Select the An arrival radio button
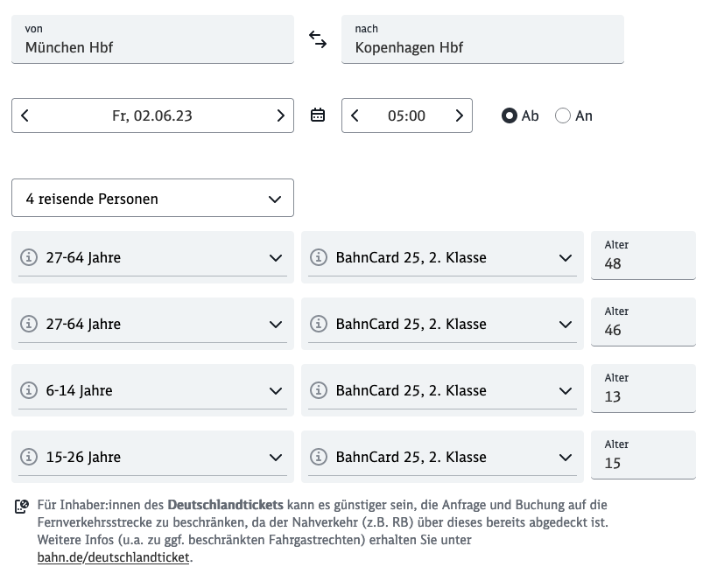The width and height of the screenshot is (710, 588). pyautogui.click(x=563, y=115)
